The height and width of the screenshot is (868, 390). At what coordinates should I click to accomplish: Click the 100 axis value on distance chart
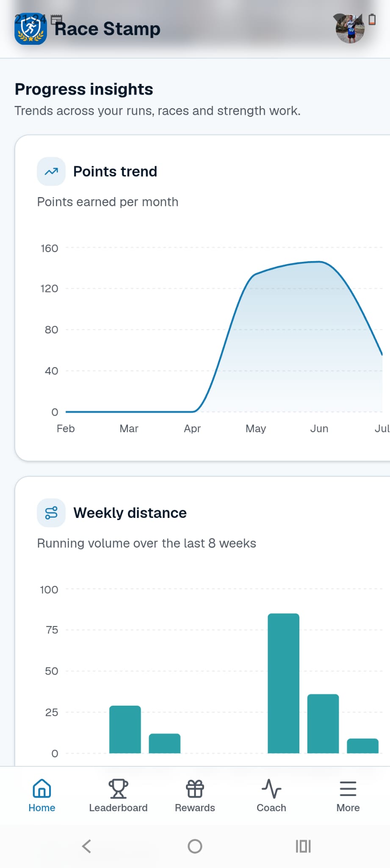click(x=49, y=590)
